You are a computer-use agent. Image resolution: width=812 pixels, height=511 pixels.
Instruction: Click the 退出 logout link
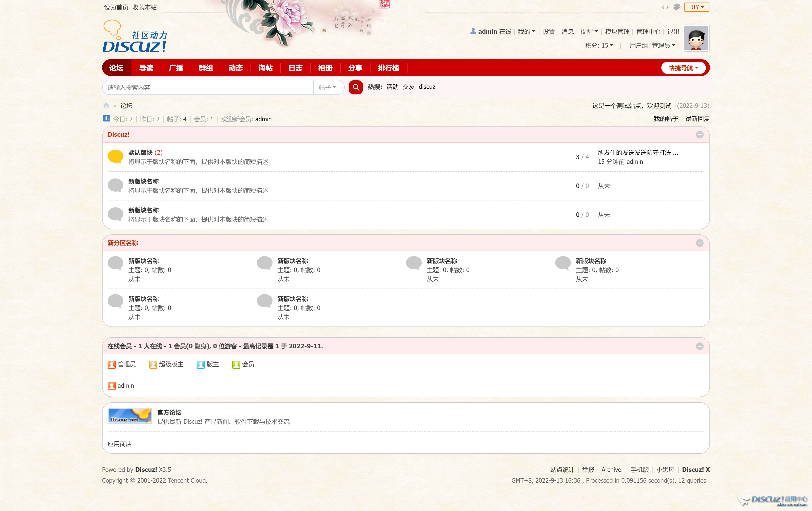pyautogui.click(x=673, y=31)
